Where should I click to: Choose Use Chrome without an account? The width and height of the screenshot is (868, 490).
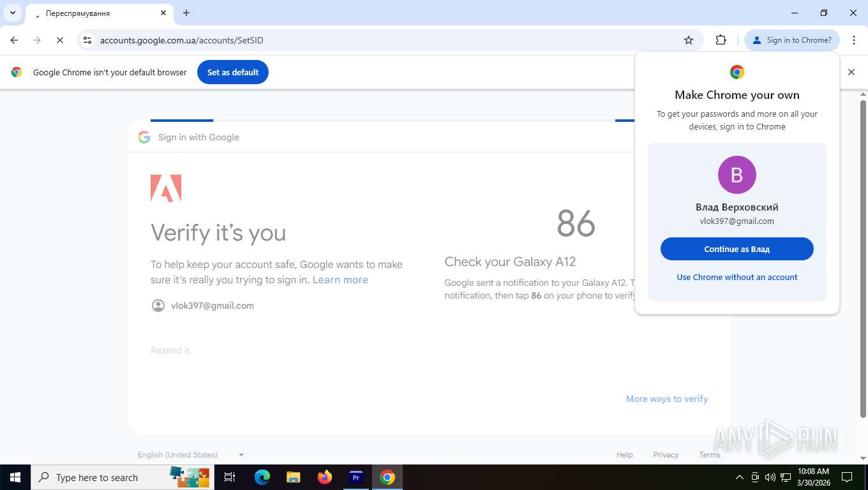[x=737, y=277]
